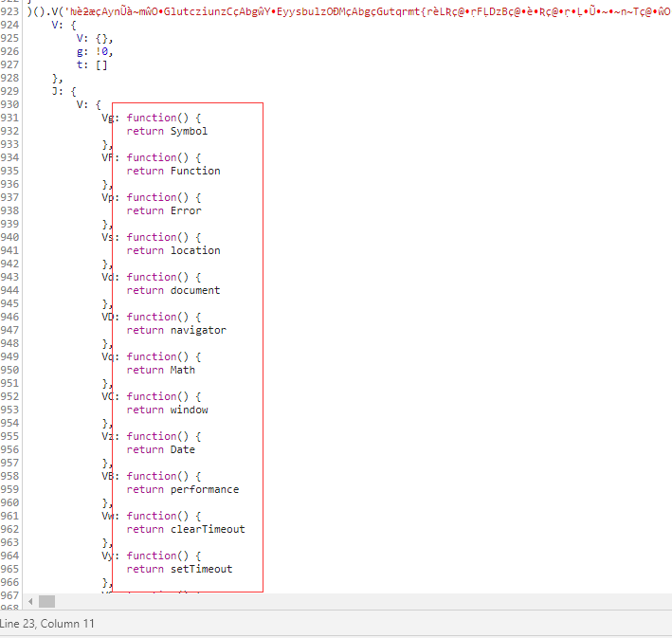Click the 't: []' property line
Image resolution: width=672 pixels, height=638 pixels.
(92, 65)
